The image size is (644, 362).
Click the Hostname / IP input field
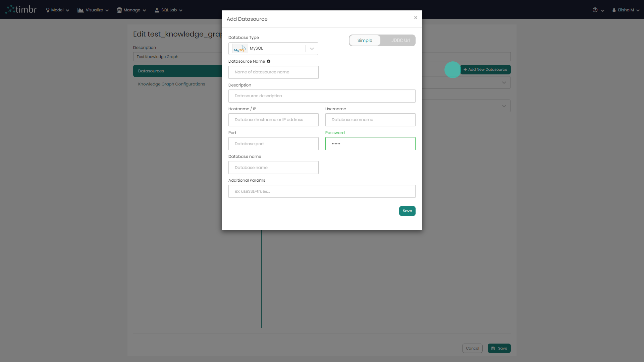coord(273,120)
